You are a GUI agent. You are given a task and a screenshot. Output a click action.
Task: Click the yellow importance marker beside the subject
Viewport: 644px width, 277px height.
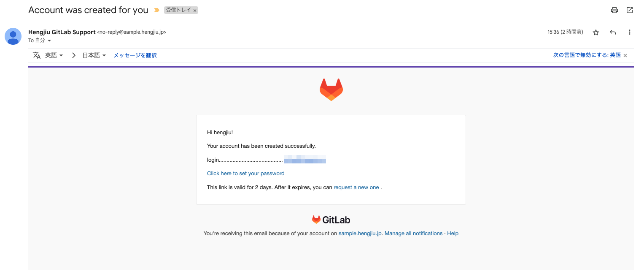(x=156, y=10)
